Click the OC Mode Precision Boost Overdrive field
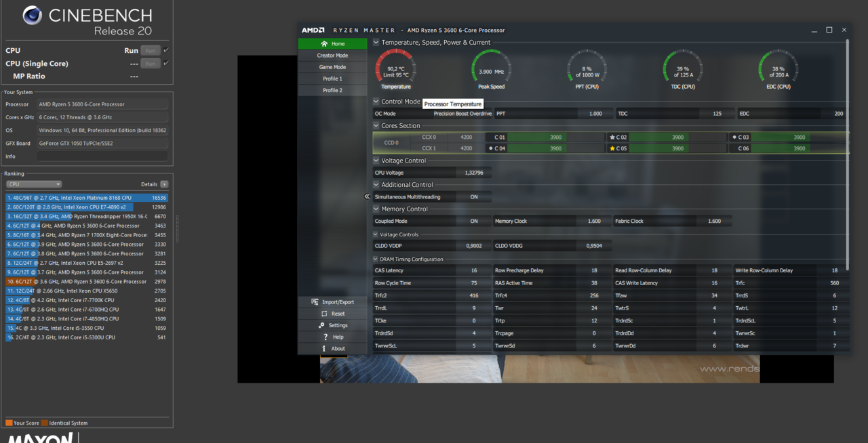The image size is (868, 443). [432, 113]
